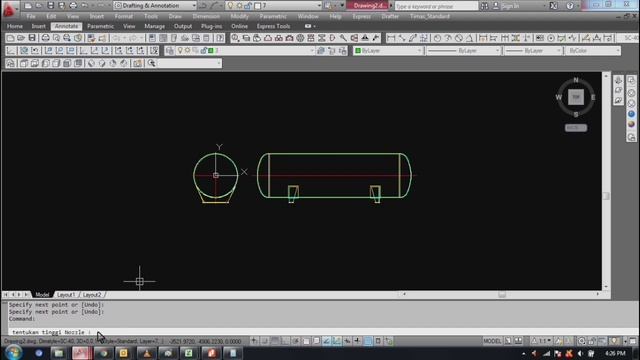The width and height of the screenshot is (640, 360).
Task: Click the Drawing2 document title tab
Action: click(367, 6)
